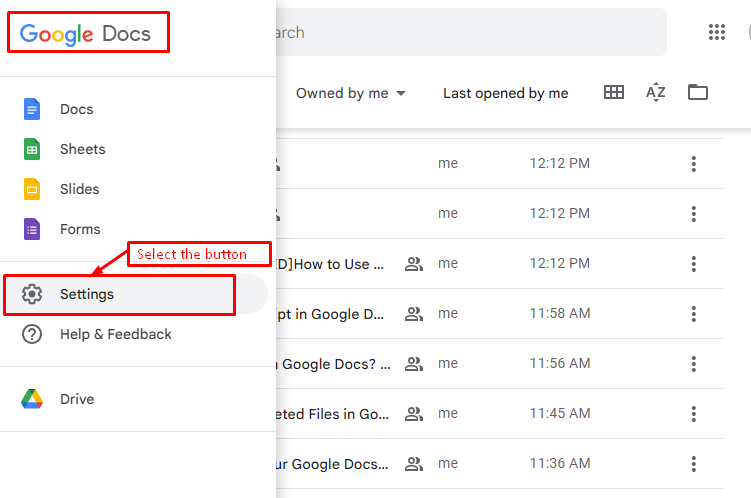Open more options for second 12:12 PM row

[694, 214]
